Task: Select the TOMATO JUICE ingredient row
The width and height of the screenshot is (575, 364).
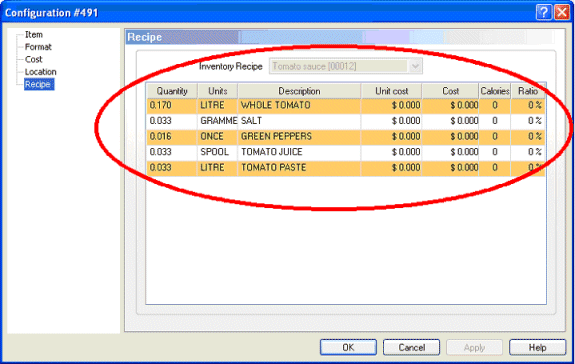Action: [x=346, y=152]
